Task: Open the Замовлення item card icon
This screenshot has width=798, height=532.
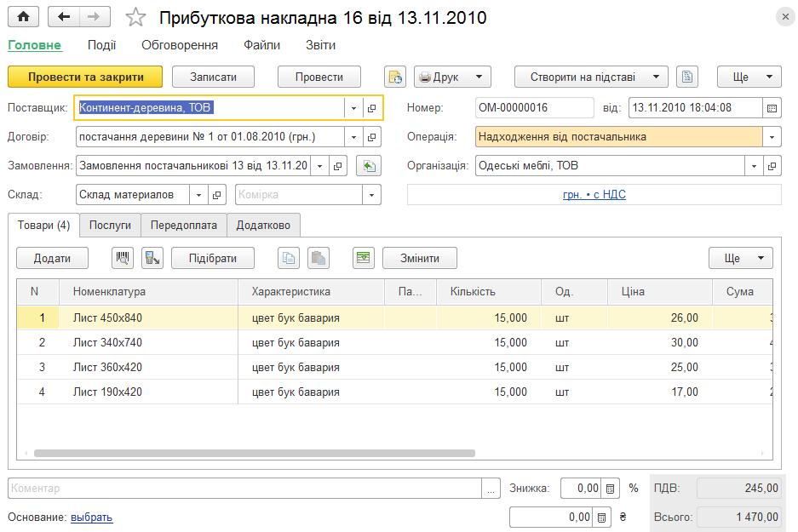Action: point(337,166)
